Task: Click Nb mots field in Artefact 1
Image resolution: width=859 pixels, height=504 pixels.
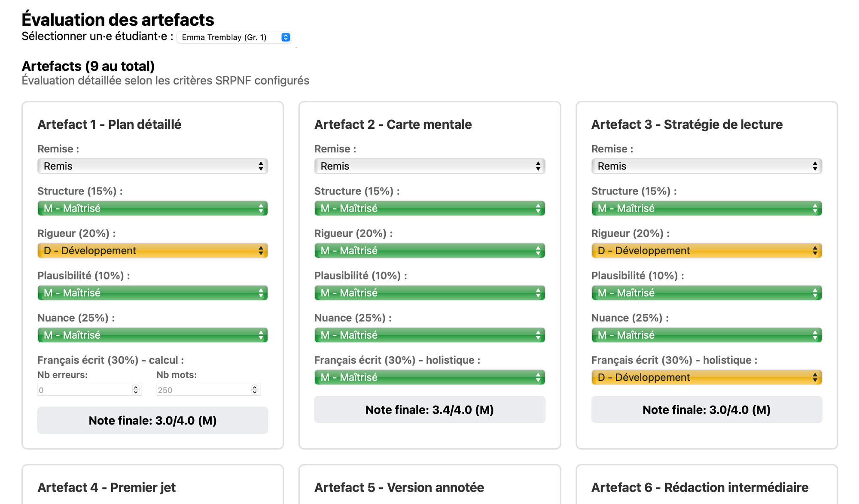Action: click(x=203, y=390)
